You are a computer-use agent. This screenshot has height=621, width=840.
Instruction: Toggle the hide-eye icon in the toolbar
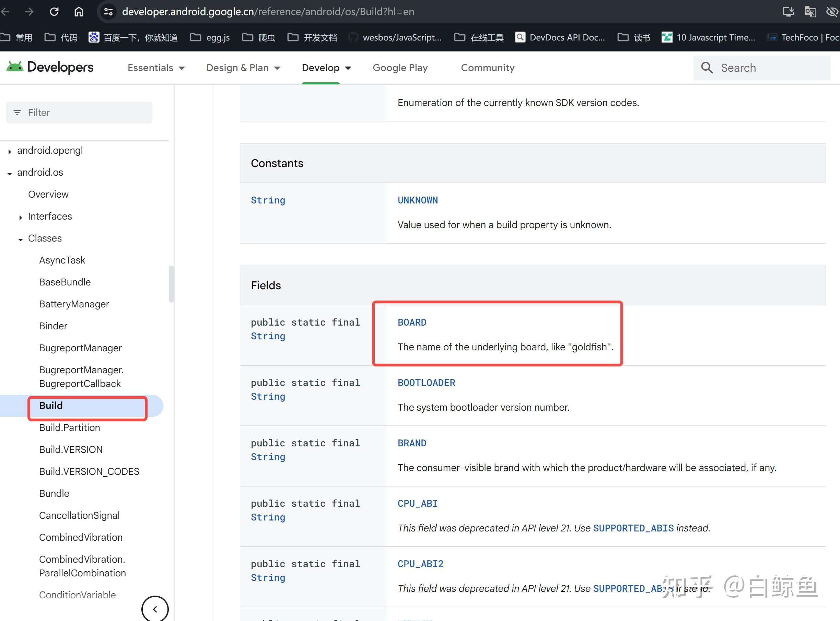831,11
